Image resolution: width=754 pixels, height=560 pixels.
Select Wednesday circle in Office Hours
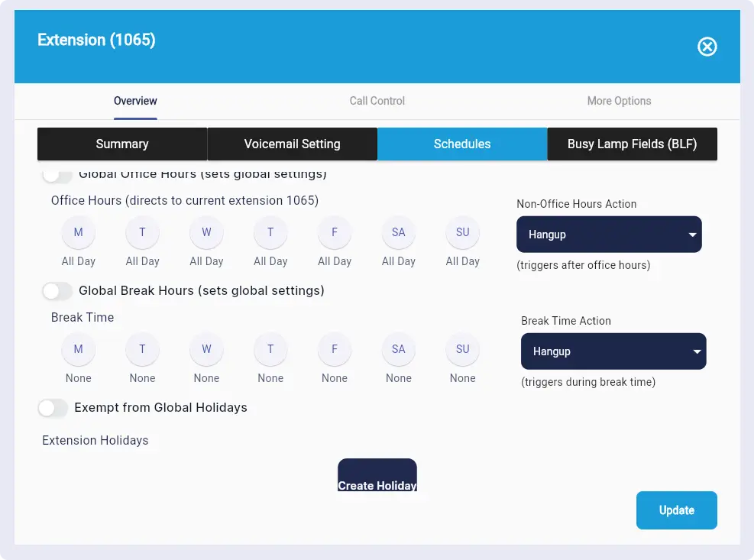point(206,233)
